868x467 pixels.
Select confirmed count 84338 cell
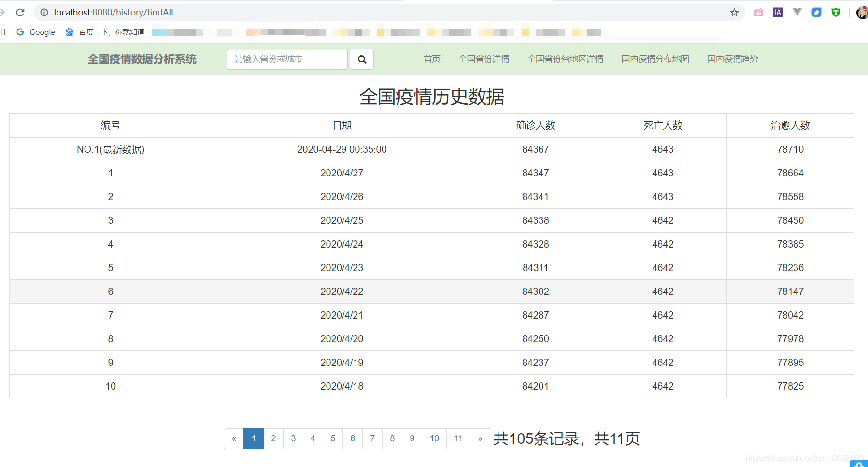click(x=536, y=220)
